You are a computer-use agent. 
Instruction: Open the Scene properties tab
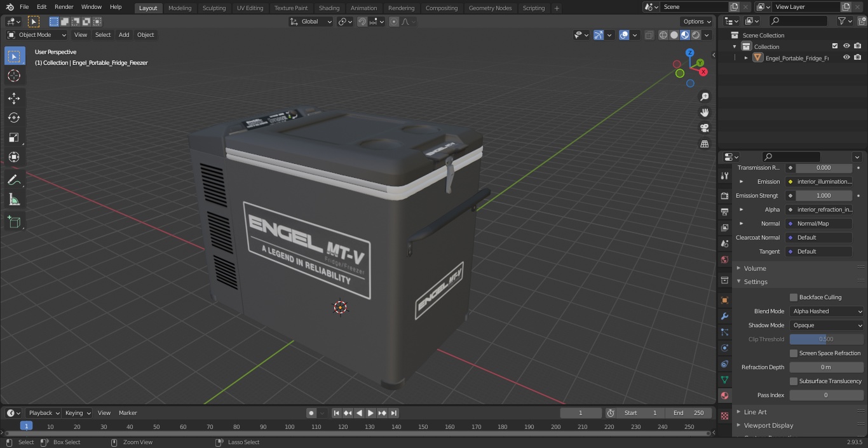click(724, 243)
